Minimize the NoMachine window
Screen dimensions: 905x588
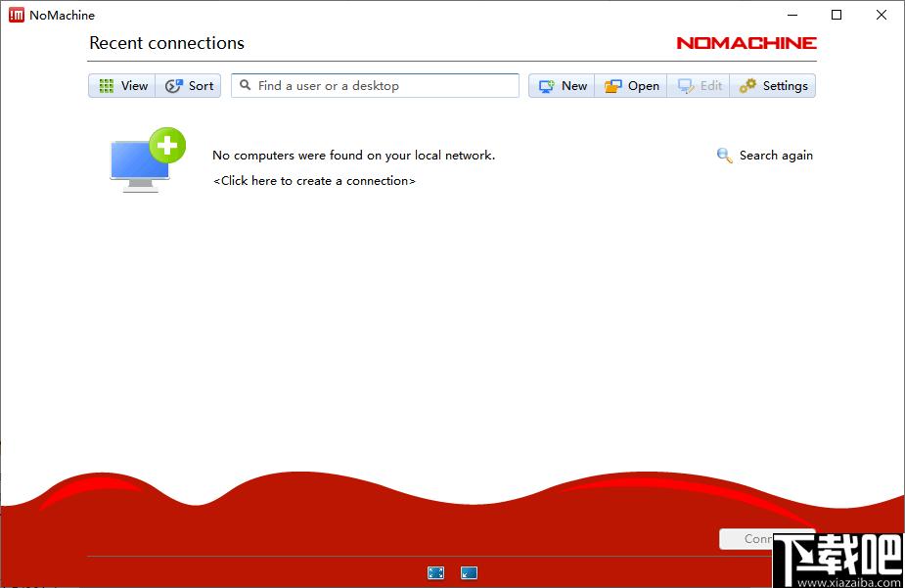[x=792, y=15]
